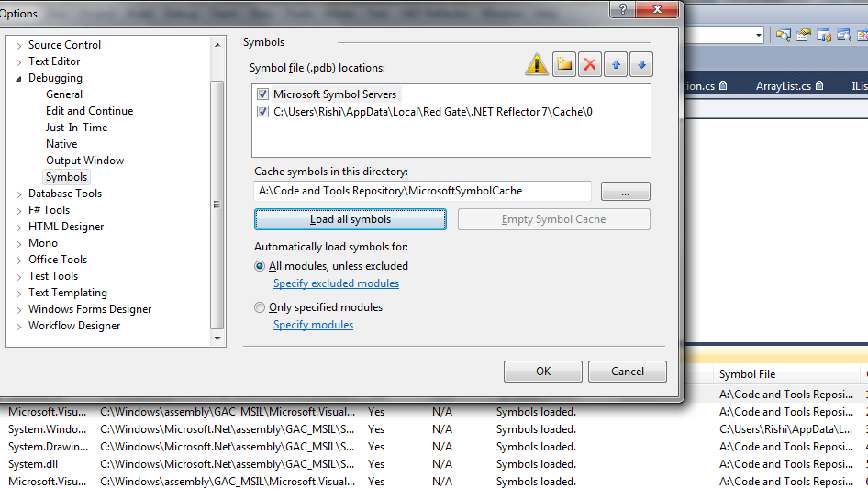Screen dimensions: 868x489
Task: Delete the selected symbol location
Action: tap(590, 65)
